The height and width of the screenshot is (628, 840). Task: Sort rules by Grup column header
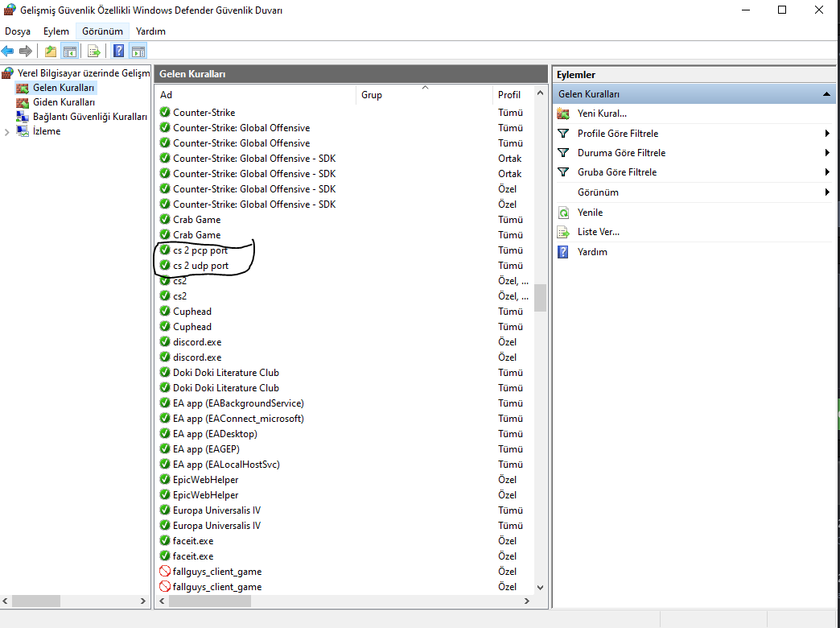tap(423, 94)
